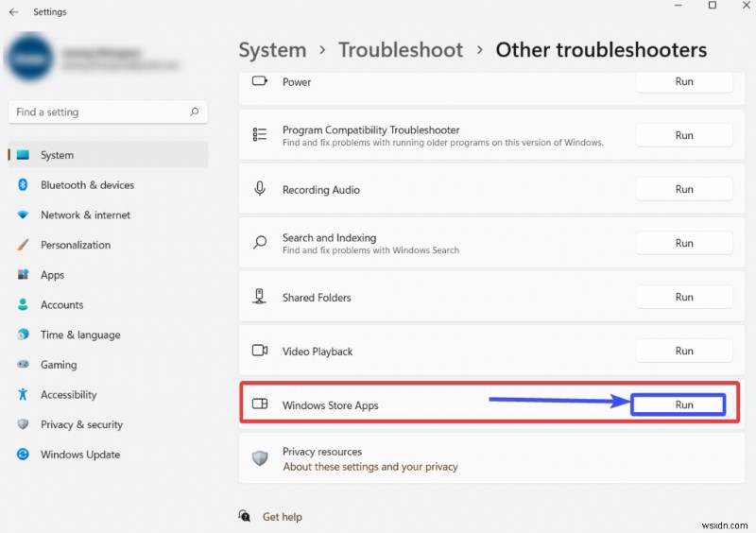Screen dimensions: 756x533
Task: Click the Video Playback row label
Action: pyautogui.click(x=318, y=352)
